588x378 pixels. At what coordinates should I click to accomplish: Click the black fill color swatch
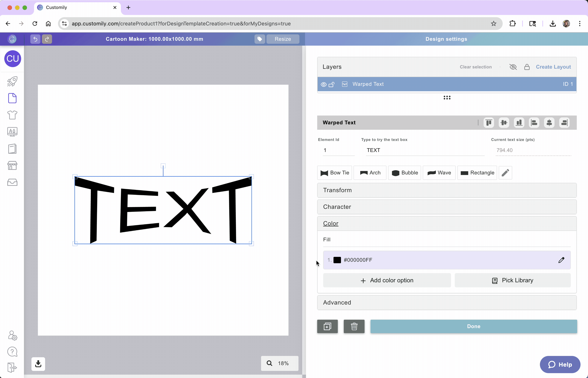tap(337, 260)
